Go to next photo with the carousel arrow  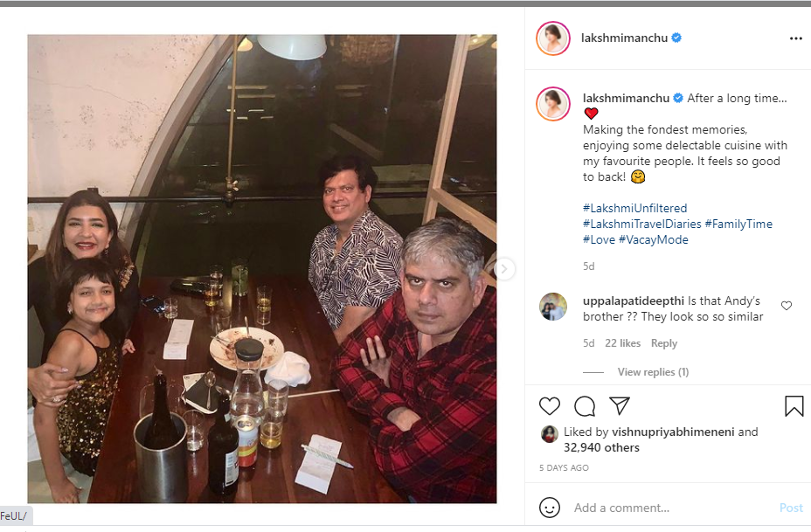[503, 269]
